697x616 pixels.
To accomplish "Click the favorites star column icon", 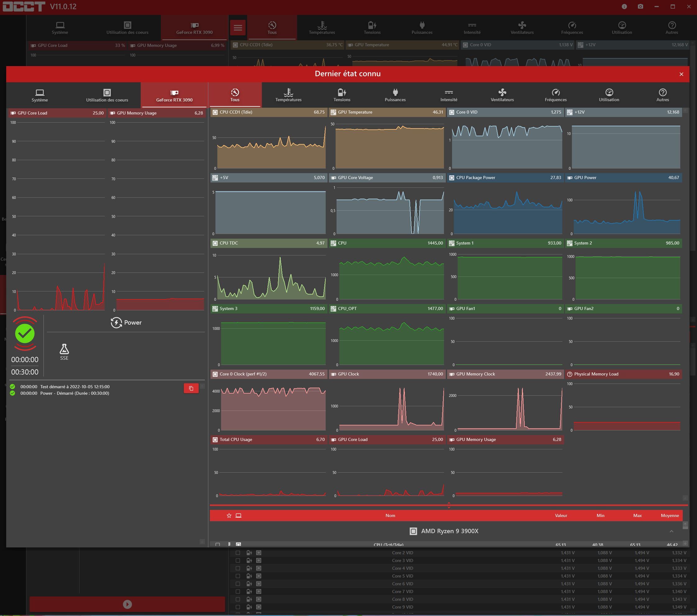I will (x=229, y=515).
